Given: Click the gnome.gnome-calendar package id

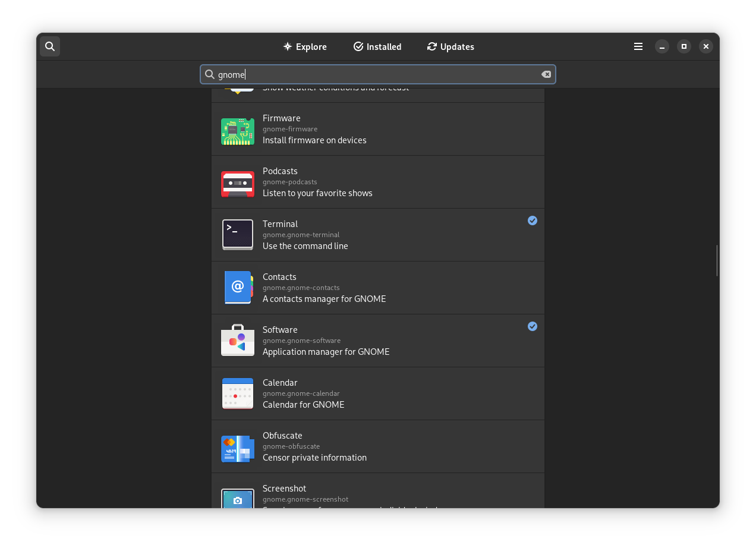Looking at the screenshot, I should click(301, 393).
